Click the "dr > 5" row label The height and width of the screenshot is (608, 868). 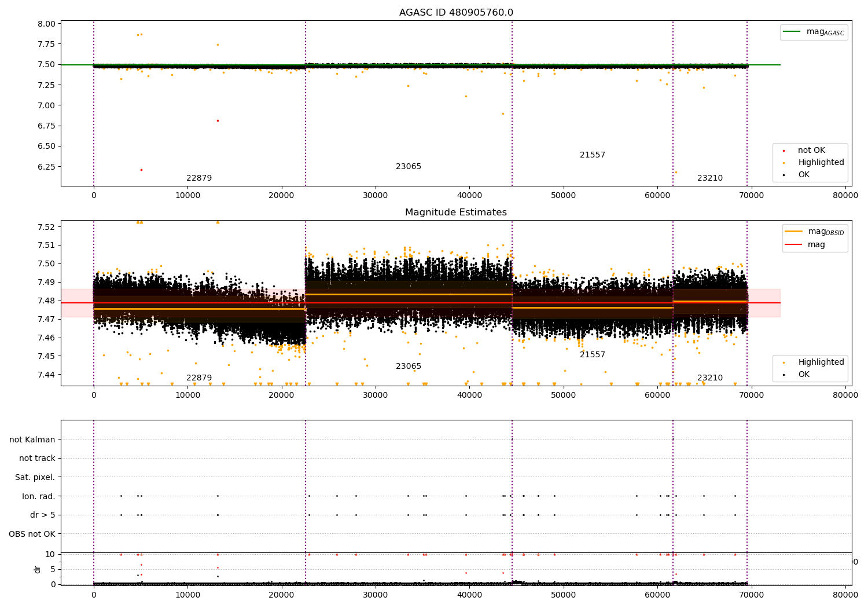click(x=43, y=515)
